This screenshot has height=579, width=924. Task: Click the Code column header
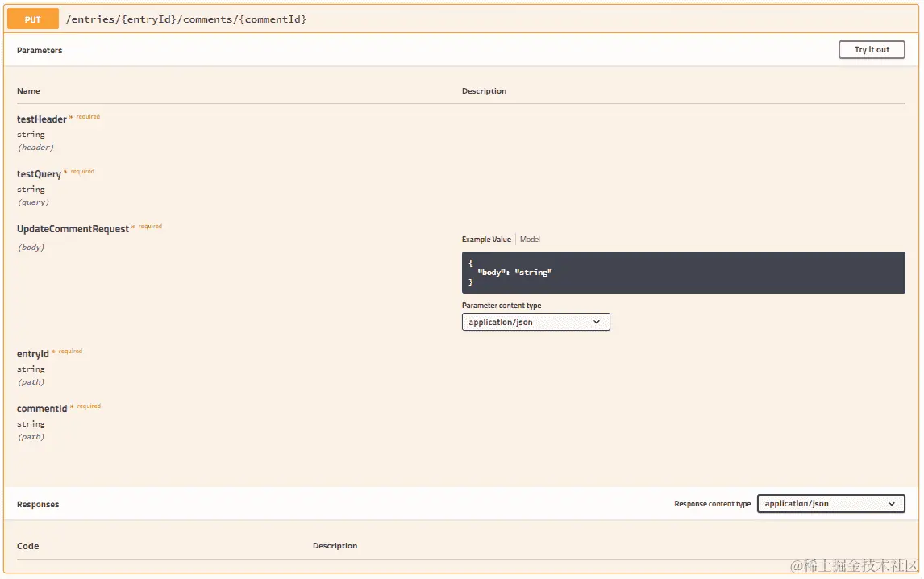click(27, 546)
